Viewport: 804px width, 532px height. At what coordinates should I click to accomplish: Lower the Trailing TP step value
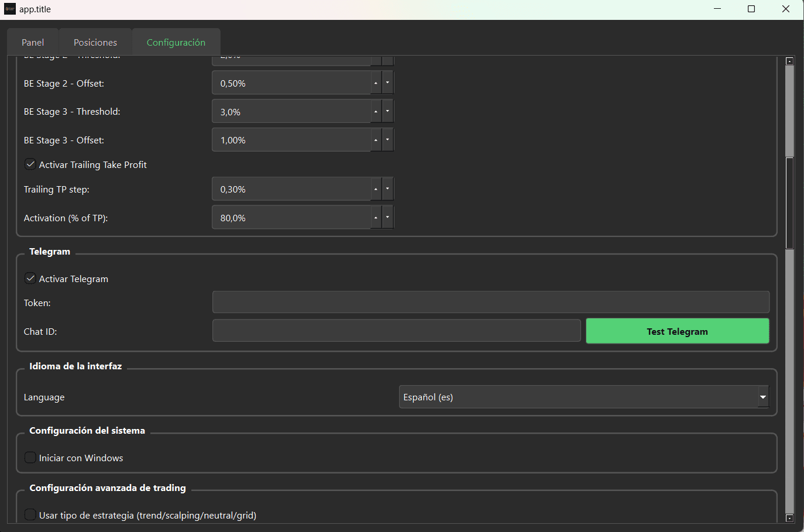click(x=387, y=189)
